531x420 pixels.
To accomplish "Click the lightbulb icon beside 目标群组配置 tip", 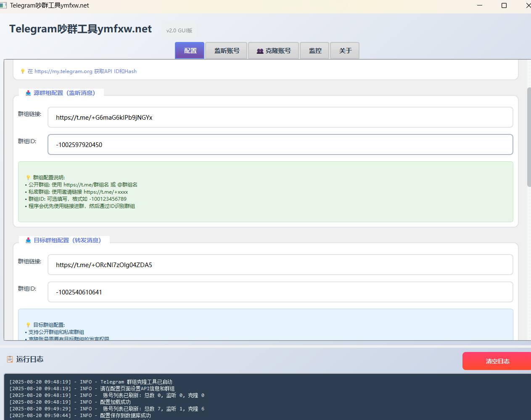I will tap(28, 325).
